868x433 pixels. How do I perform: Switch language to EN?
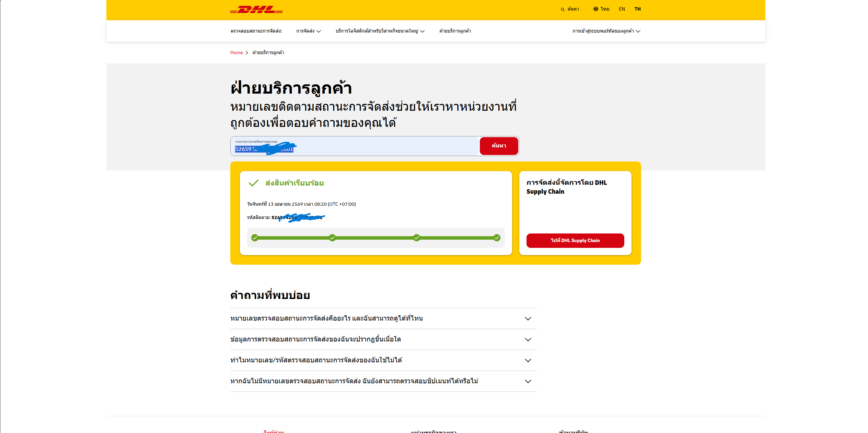pos(622,9)
